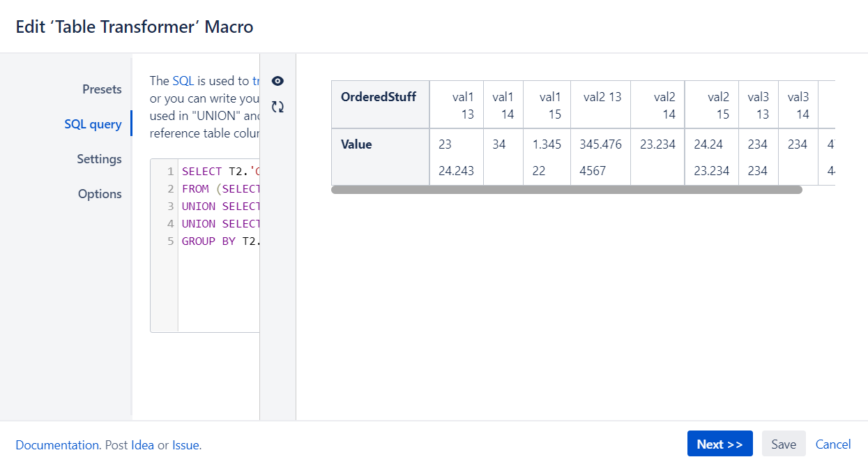Save the Table Transformer macro
The width and height of the screenshot is (868, 464).
tap(783, 444)
